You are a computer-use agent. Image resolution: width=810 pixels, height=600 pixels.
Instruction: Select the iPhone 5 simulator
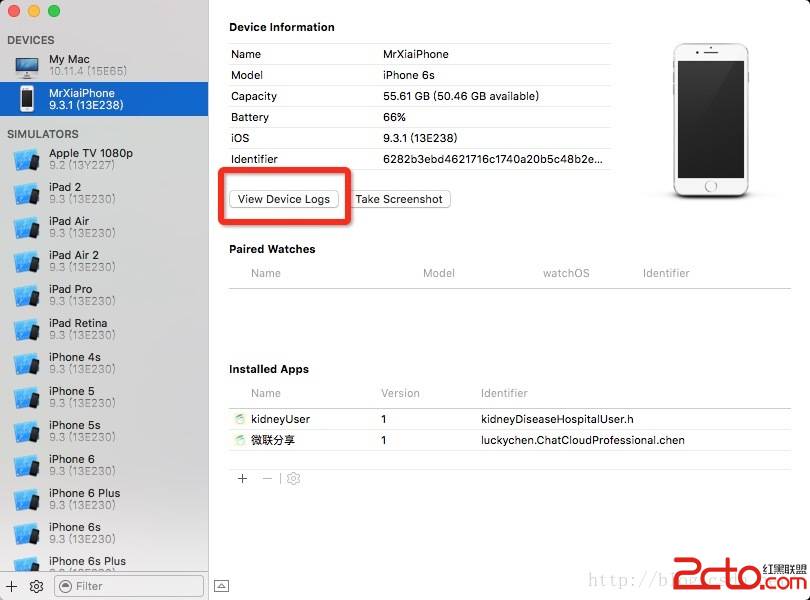[104, 397]
